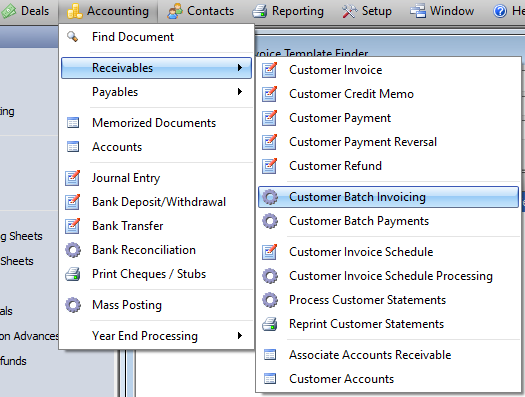The width and height of the screenshot is (525, 397).
Task: Click the Process Customer Statements gear icon
Action: pos(270,300)
